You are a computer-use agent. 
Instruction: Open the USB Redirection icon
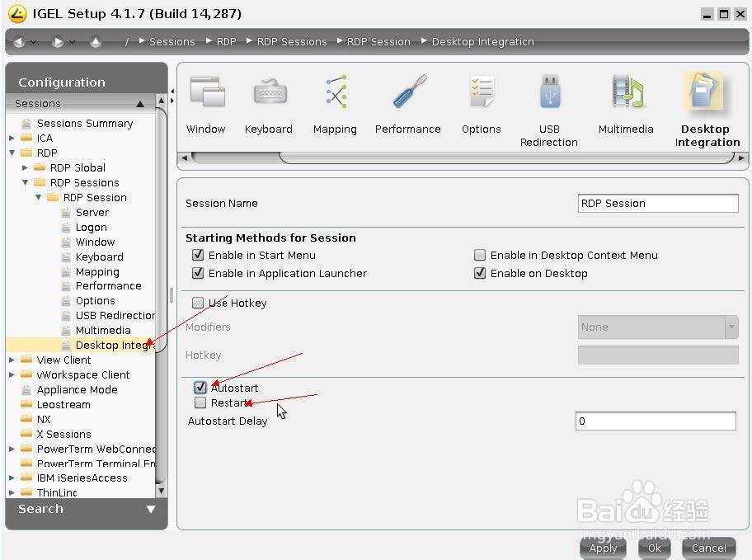(x=550, y=92)
